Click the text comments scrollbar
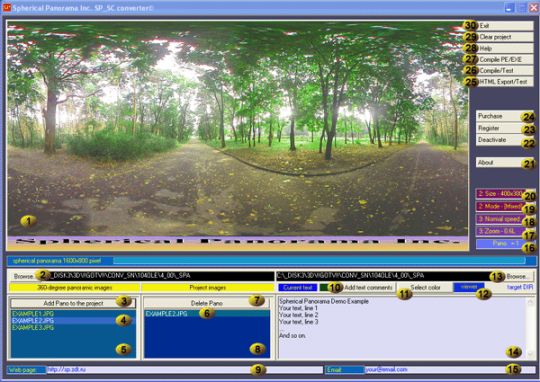This screenshot has width=540, height=382. click(x=531, y=328)
